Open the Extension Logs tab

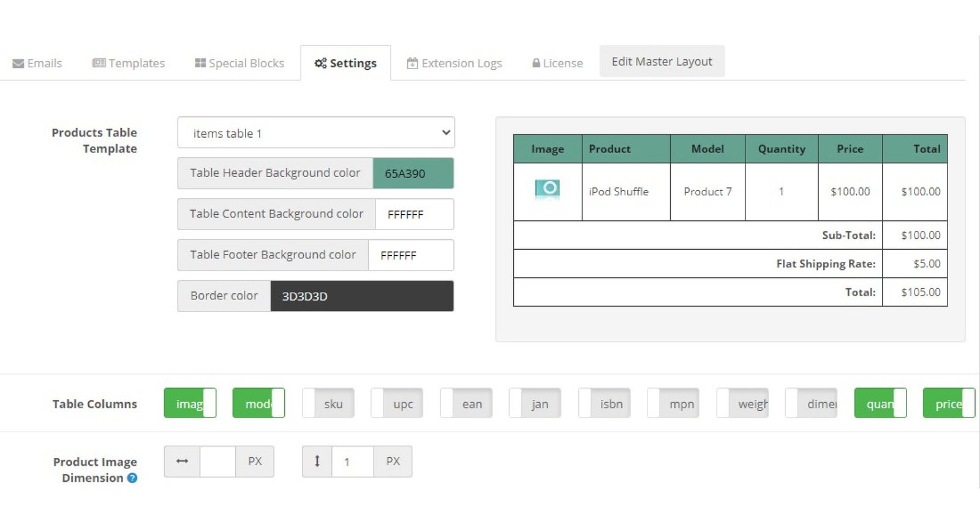pos(454,63)
